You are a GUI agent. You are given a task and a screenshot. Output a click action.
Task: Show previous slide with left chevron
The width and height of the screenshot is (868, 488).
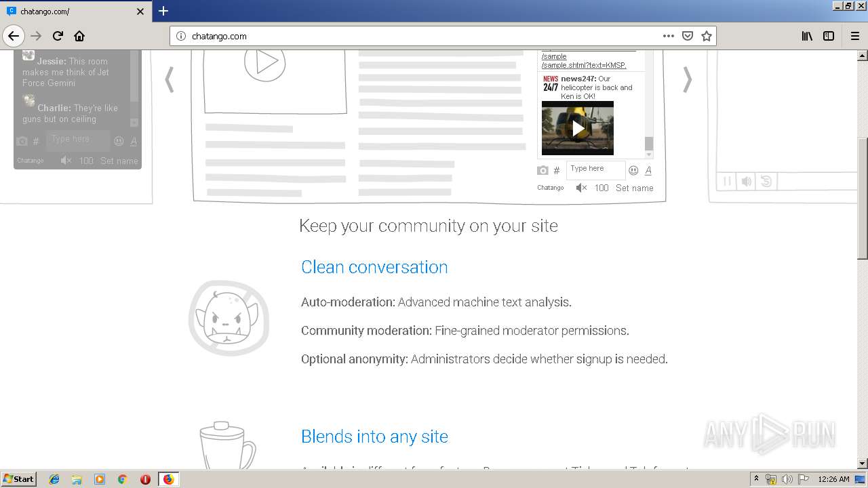pyautogui.click(x=170, y=79)
